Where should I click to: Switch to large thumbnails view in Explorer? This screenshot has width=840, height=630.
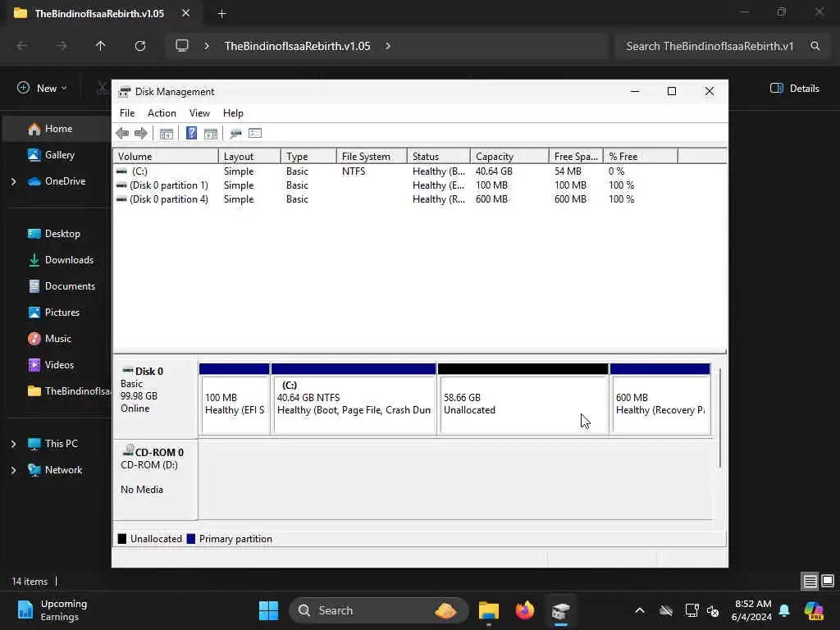pyautogui.click(x=828, y=582)
